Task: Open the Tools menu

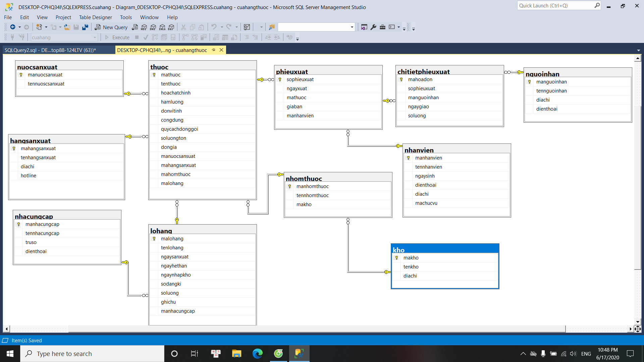Action: (x=126, y=17)
